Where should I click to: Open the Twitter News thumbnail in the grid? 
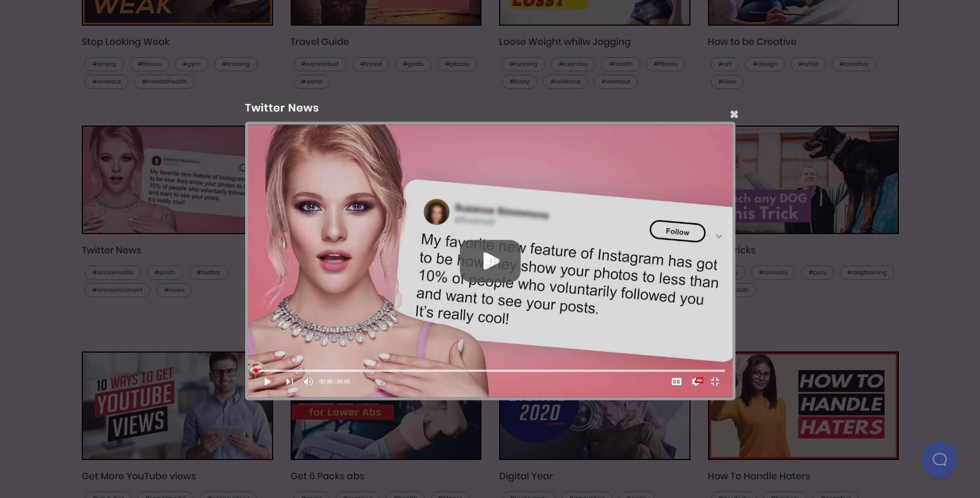(163, 180)
